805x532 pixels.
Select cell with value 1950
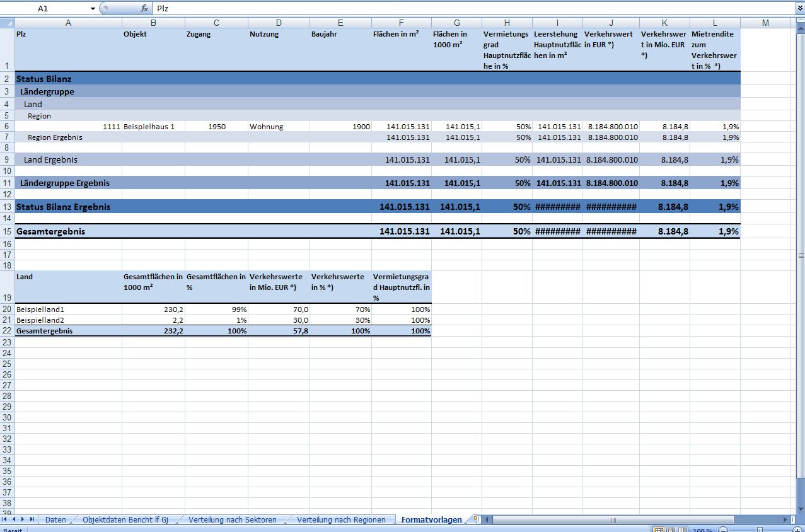click(216, 127)
